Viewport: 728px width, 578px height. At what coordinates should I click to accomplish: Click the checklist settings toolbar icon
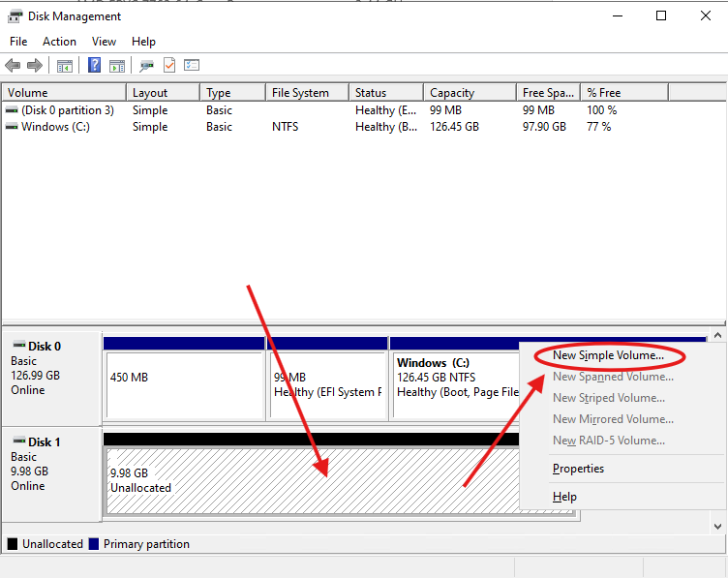(x=192, y=66)
